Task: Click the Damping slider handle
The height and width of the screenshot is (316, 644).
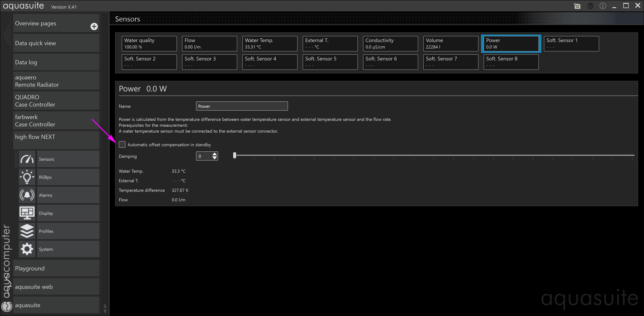Action: 235,155
